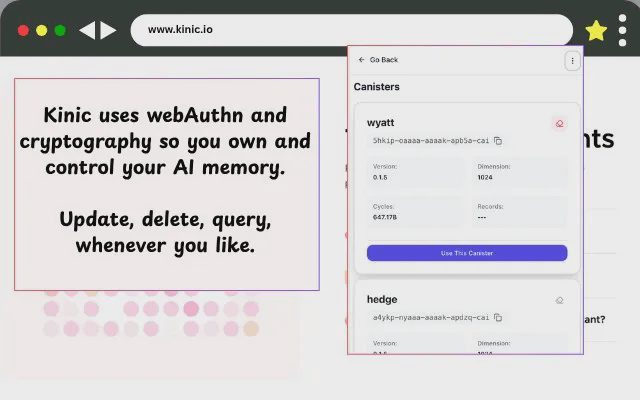Click the a4ykp-nyaaa-aaaak-apdzq-cai ID text
Screen dimensions: 640x400
point(431,318)
